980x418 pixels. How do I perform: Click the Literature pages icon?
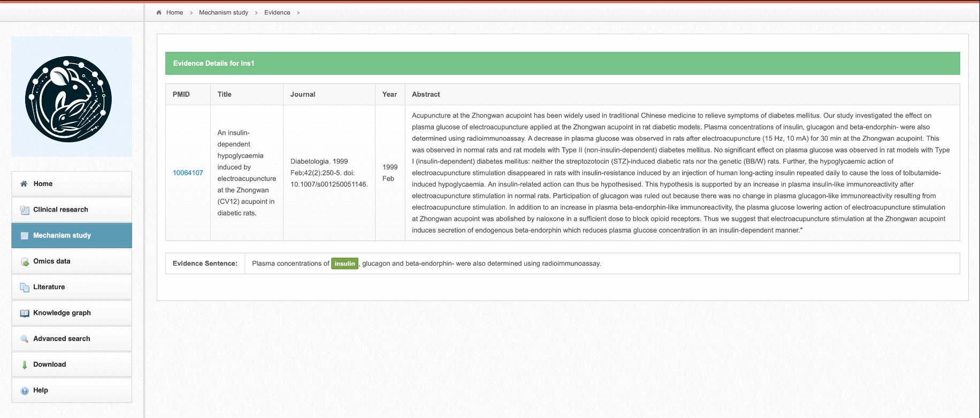tap(25, 288)
